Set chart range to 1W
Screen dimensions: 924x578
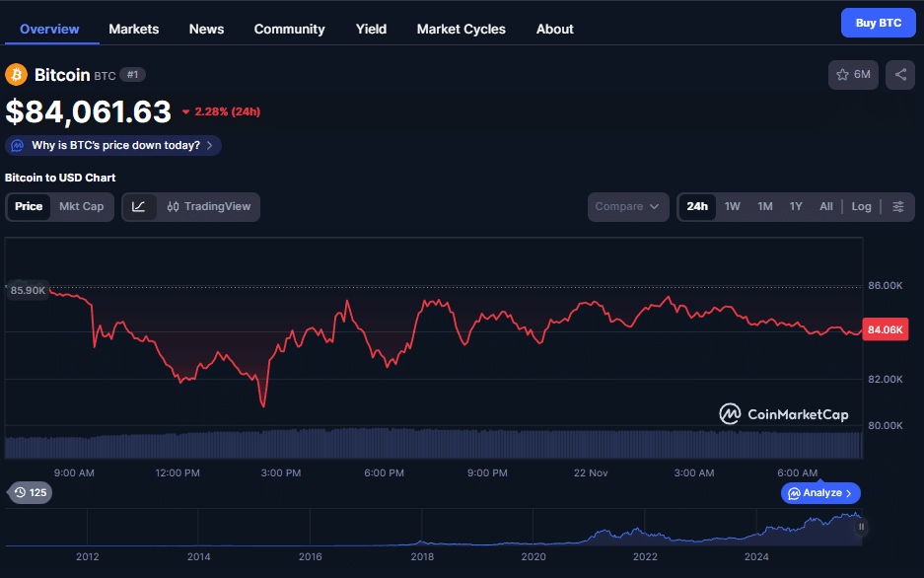point(732,207)
